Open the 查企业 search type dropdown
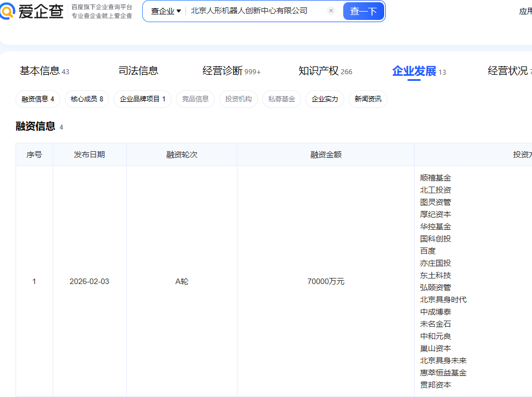The image size is (532, 397). 166,11
